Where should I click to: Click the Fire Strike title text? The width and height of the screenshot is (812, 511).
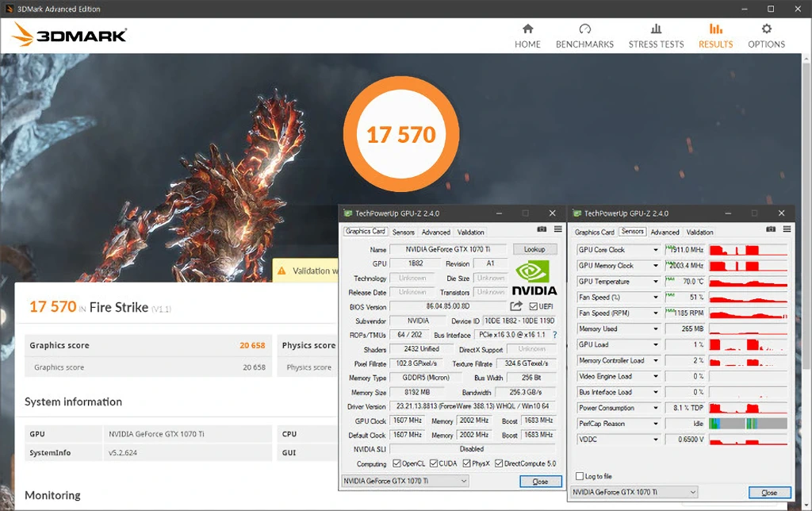coord(119,307)
